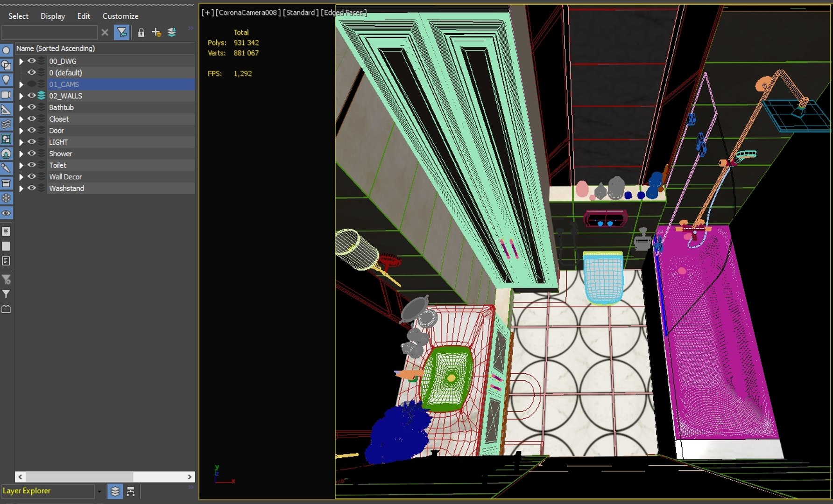Toggle Display Lights bulb filter icon
833x504 pixels.
point(6,80)
